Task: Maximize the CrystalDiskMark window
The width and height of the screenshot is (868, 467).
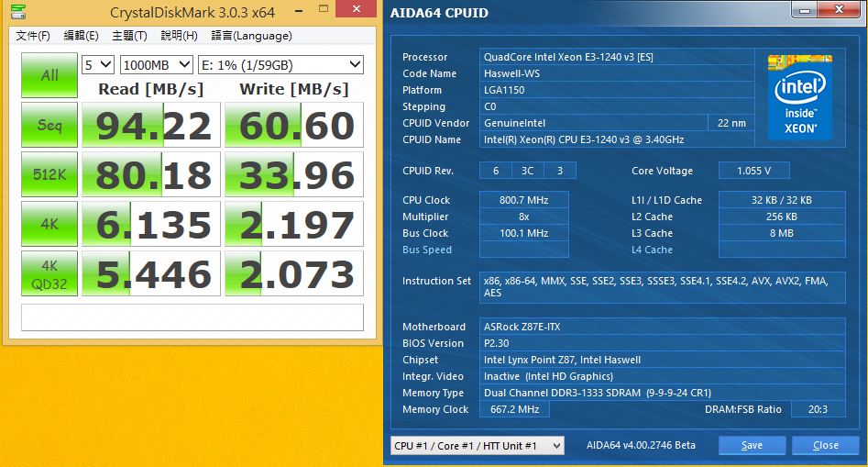Action: pos(324,9)
